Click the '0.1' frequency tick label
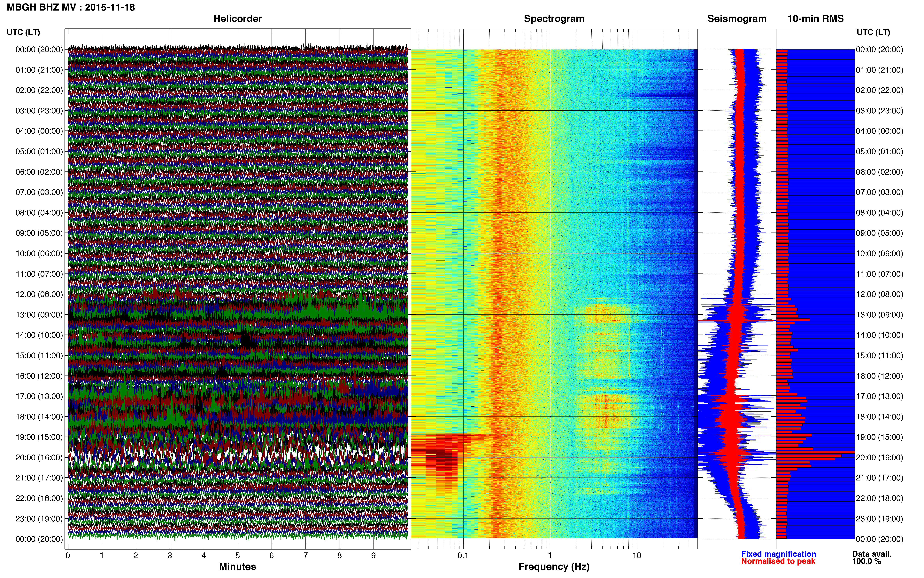 [x=463, y=555]
